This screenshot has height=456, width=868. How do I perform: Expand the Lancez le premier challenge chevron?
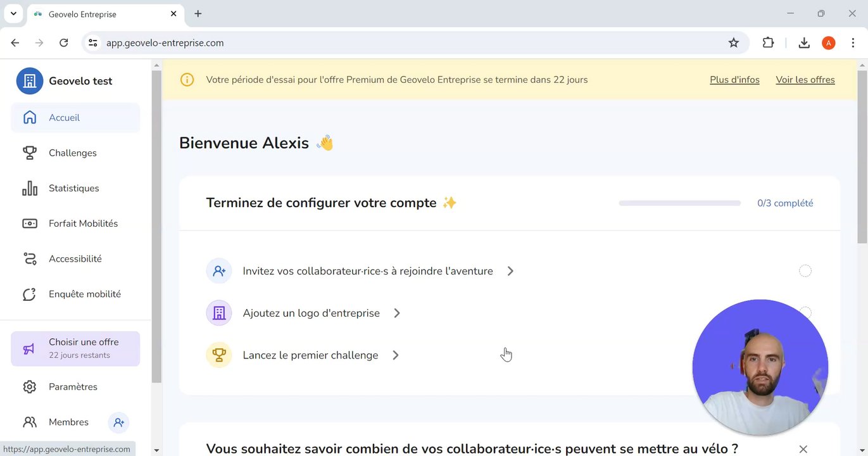396,355
